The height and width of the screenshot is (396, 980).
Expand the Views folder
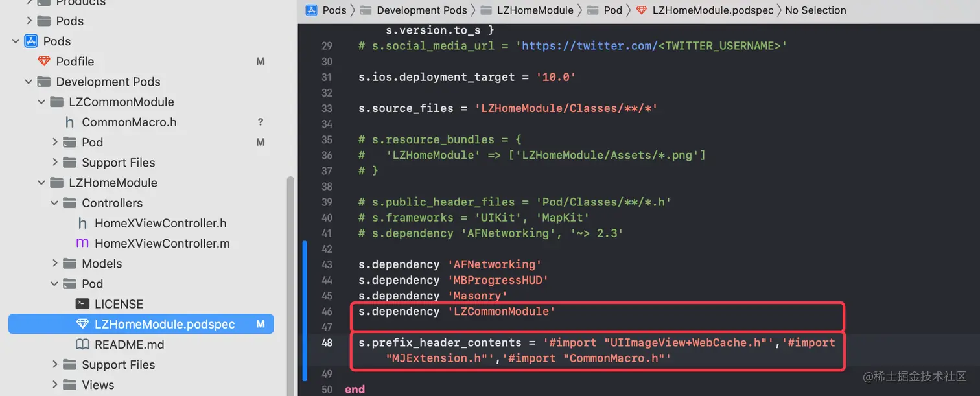point(55,385)
